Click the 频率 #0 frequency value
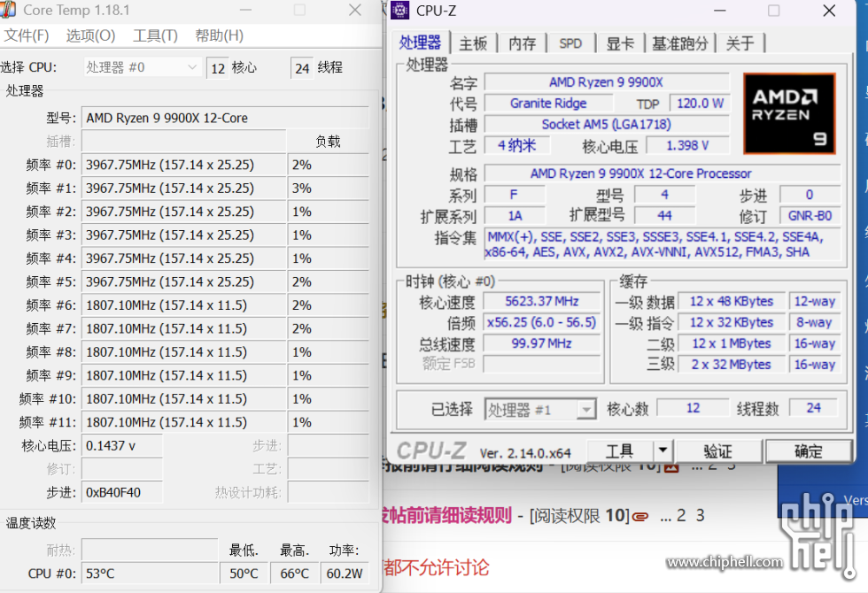 click(x=184, y=165)
